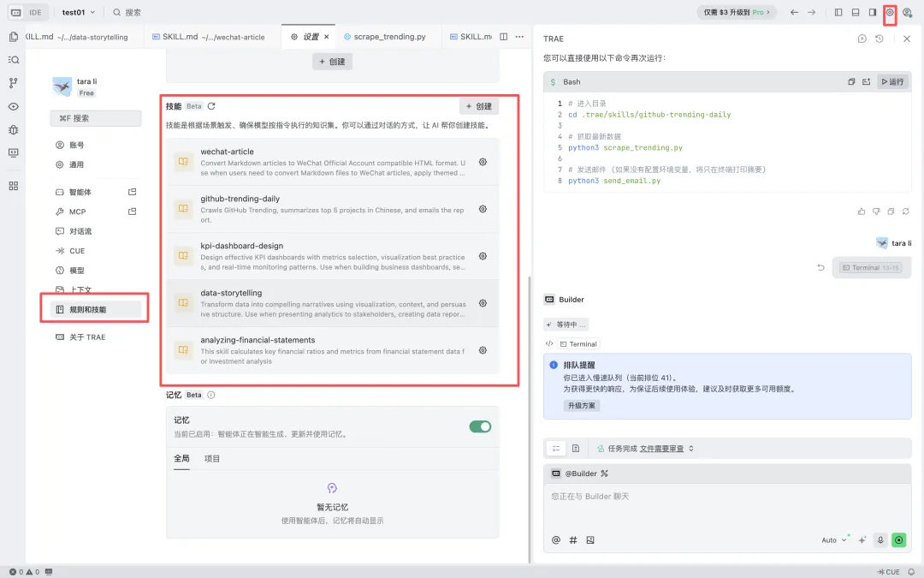Image resolution: width=924 pixels, height=578 pixels.
Task: Run the Bash code with 运行 button
Action: [892, 82]
